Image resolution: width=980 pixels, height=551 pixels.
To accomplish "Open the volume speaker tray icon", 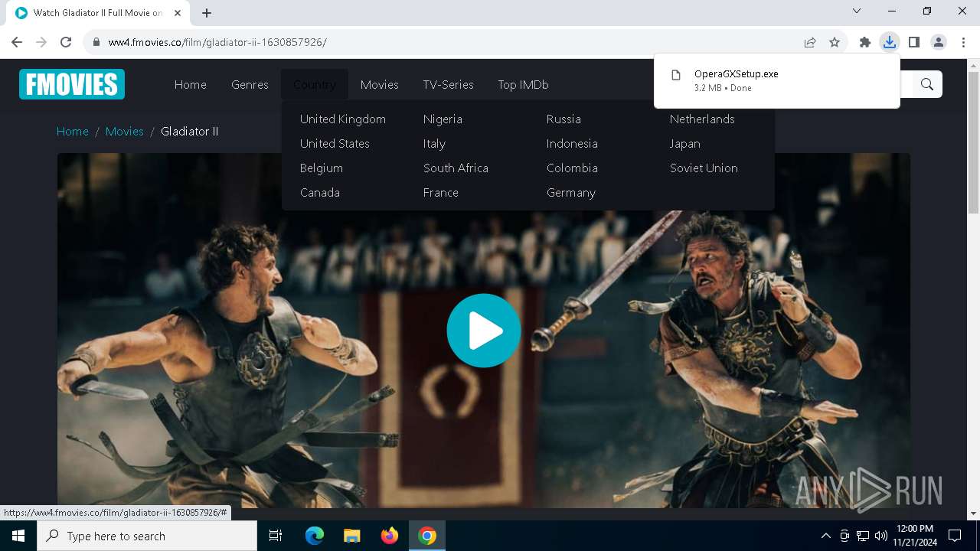I will coord(881,536).
